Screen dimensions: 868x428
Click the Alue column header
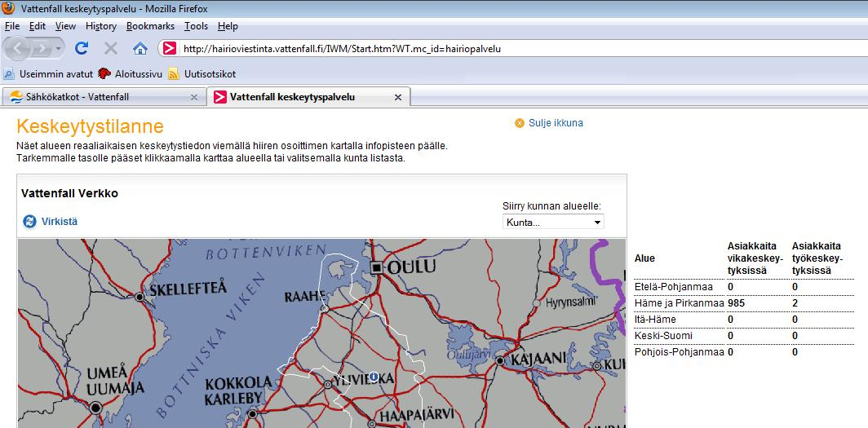click(644, 258)
